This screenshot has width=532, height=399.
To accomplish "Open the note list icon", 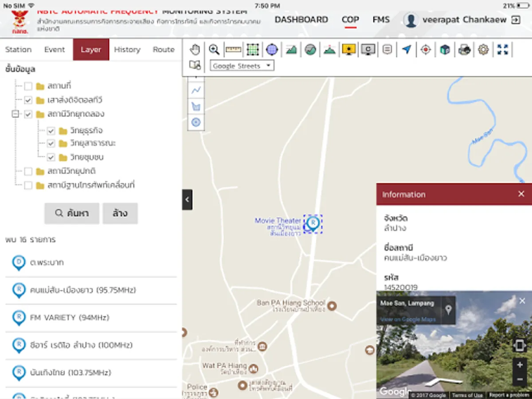I will (387, 50).
